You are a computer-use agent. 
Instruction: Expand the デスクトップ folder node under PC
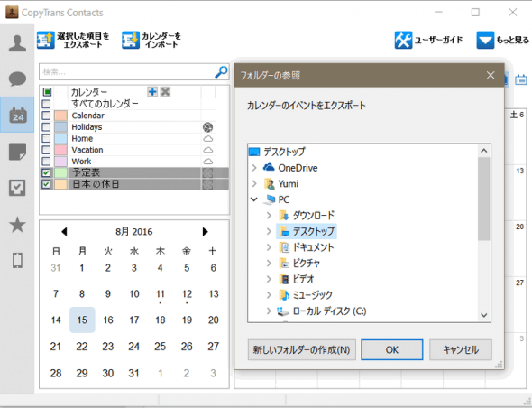point(269,231)
